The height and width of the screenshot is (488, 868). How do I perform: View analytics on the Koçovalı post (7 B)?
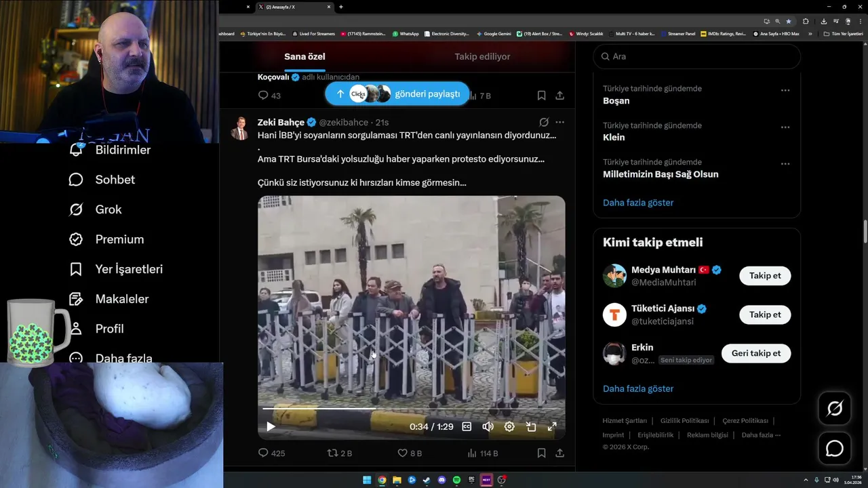[479, 96]
